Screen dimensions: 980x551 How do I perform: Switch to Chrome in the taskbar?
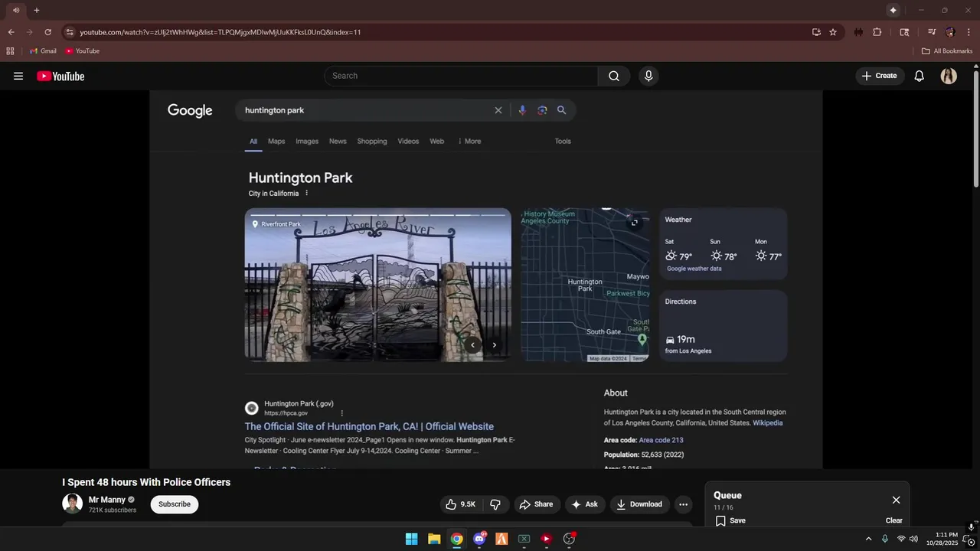coord(456,539)
